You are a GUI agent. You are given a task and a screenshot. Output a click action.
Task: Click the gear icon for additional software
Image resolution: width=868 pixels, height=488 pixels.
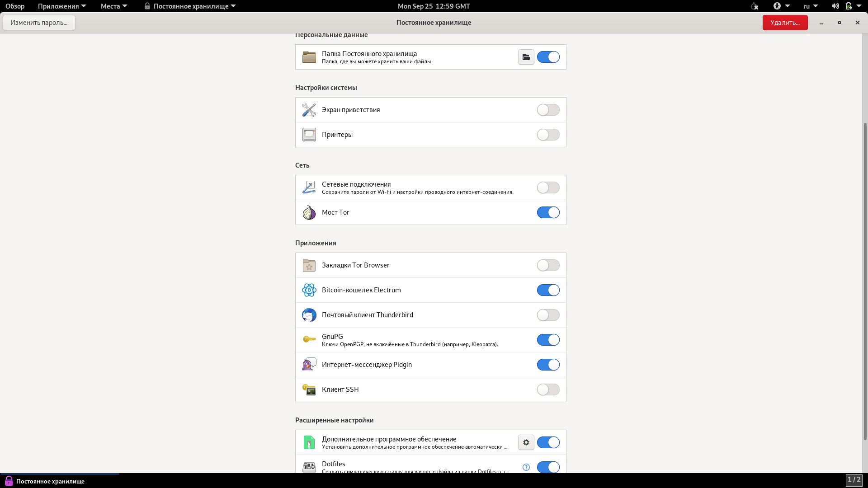(x=526, y=442)
